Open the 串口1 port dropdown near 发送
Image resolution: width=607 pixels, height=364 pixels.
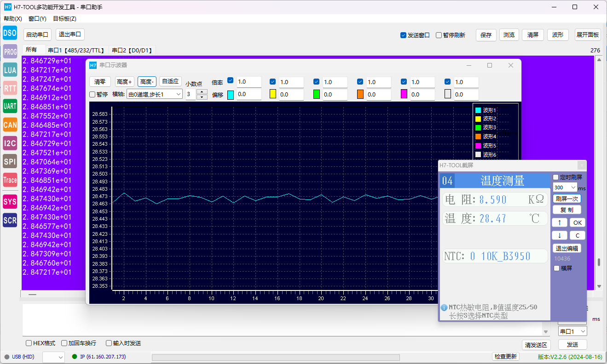tap(572, 331)
